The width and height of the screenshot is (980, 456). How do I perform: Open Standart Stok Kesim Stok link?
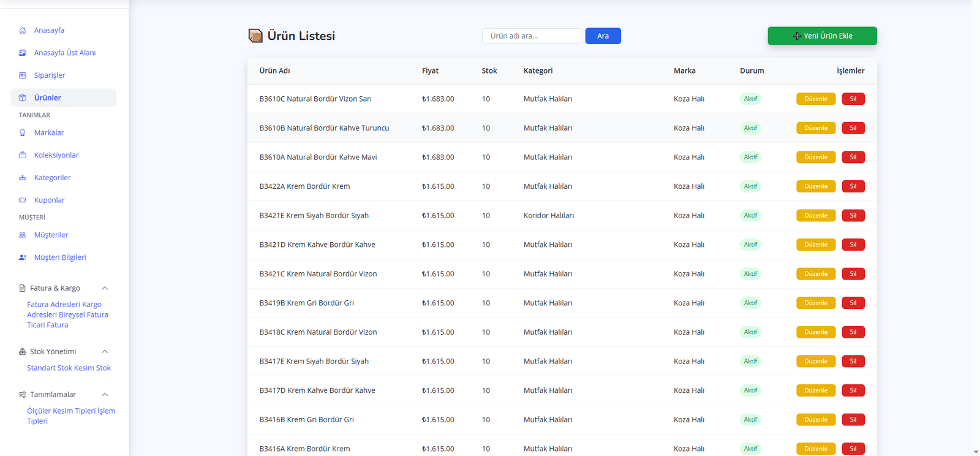(x=69, y=368)
